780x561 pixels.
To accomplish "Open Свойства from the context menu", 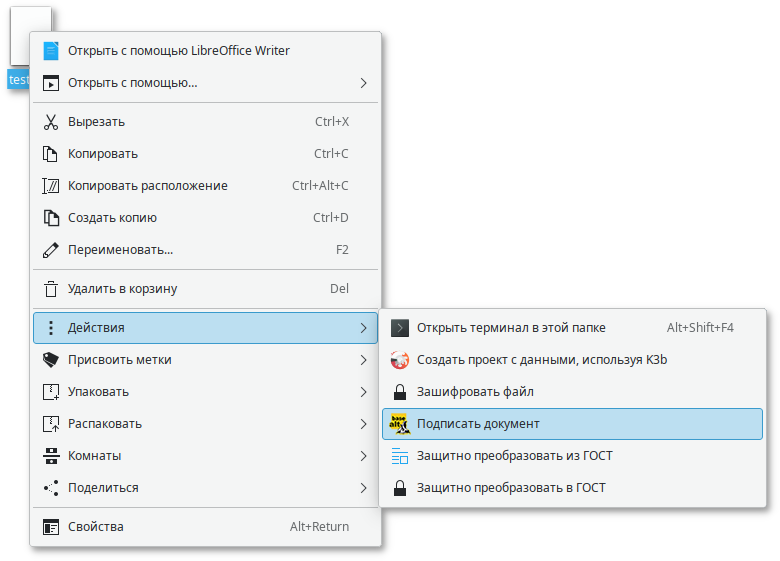I will pos(205,527).
